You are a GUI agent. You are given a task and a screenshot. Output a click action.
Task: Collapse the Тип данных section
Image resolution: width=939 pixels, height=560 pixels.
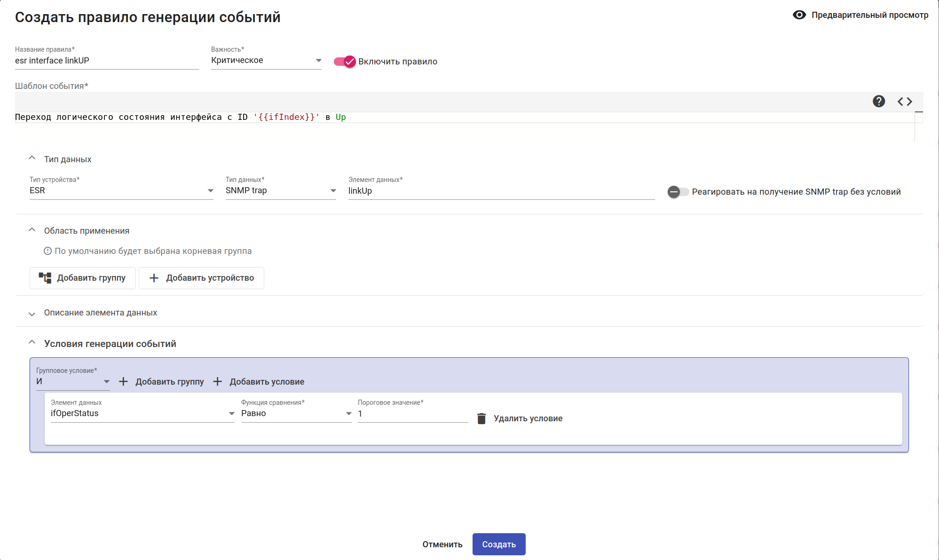tap(32, 158)
